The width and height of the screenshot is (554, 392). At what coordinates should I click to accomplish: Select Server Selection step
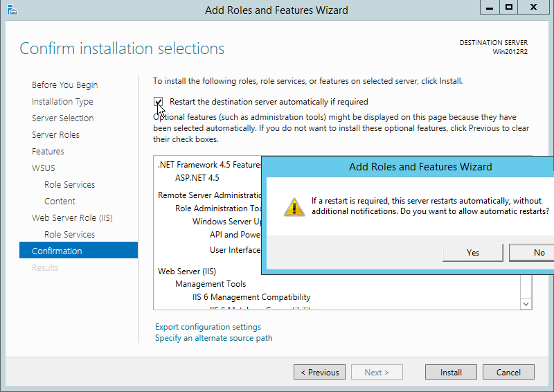point(62,118)
